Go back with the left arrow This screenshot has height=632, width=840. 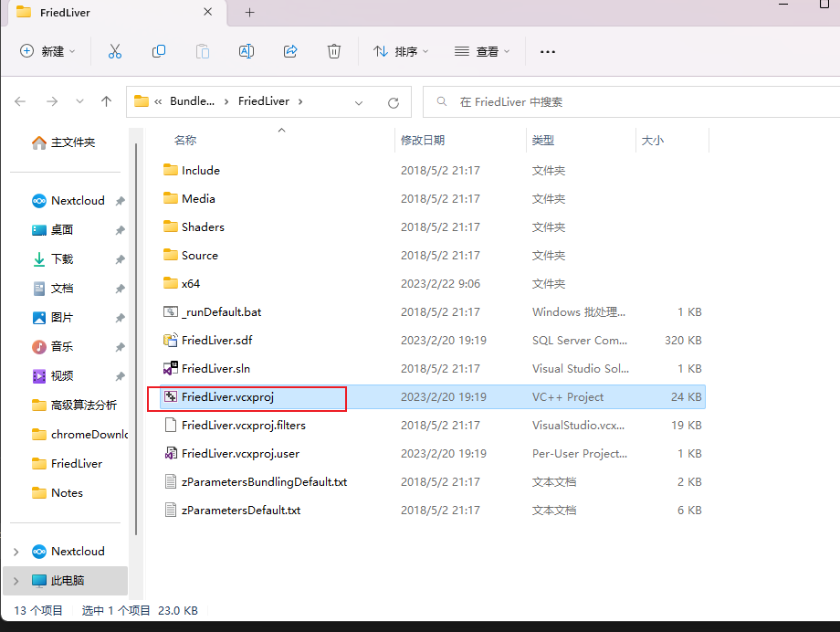(20, 101)
